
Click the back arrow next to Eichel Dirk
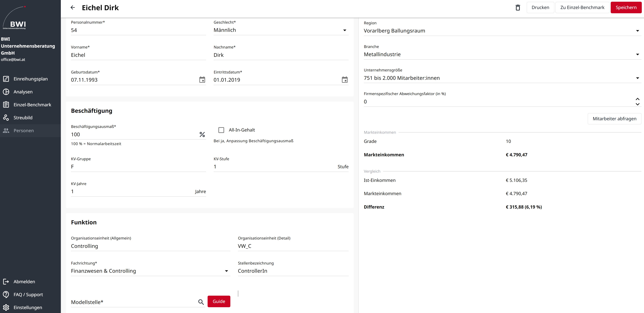coord(73,7)
